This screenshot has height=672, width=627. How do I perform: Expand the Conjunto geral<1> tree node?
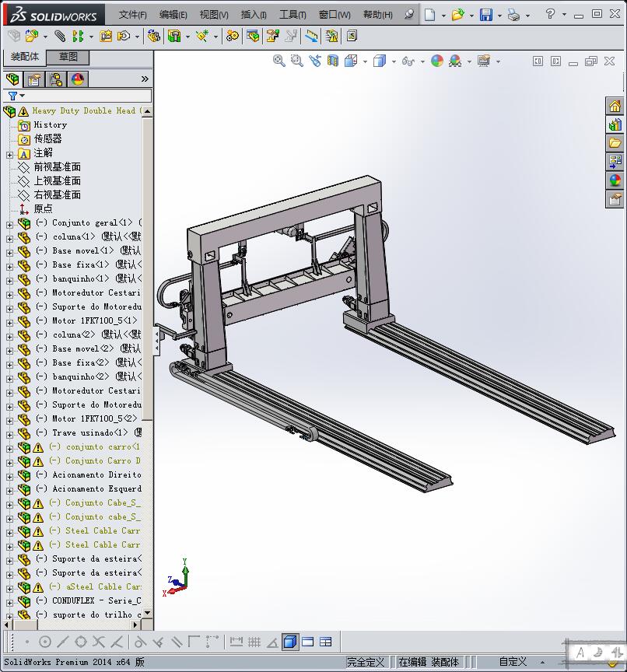(9, 225)
